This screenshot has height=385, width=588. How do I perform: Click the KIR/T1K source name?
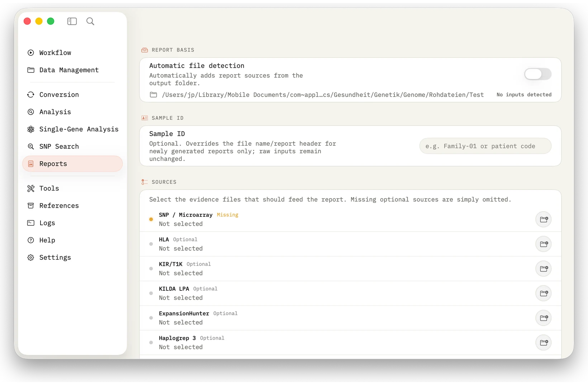pos(171,264)
